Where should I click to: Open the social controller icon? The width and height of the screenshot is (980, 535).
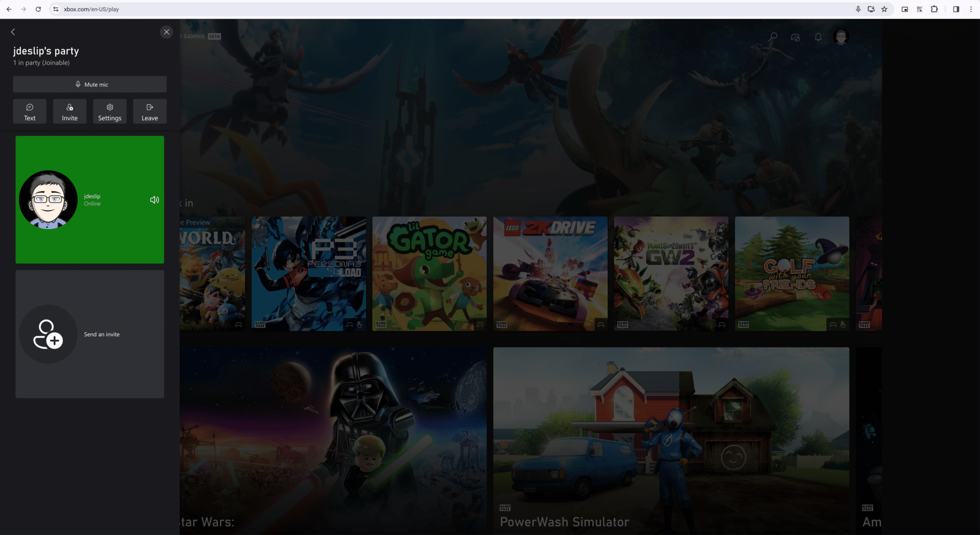click(x=795, y=36)
